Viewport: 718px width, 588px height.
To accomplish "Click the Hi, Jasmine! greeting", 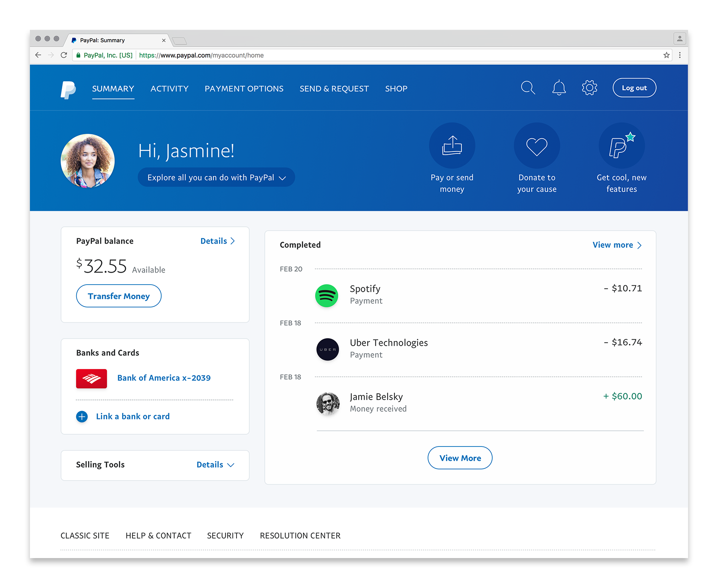I will coord(186,151).
